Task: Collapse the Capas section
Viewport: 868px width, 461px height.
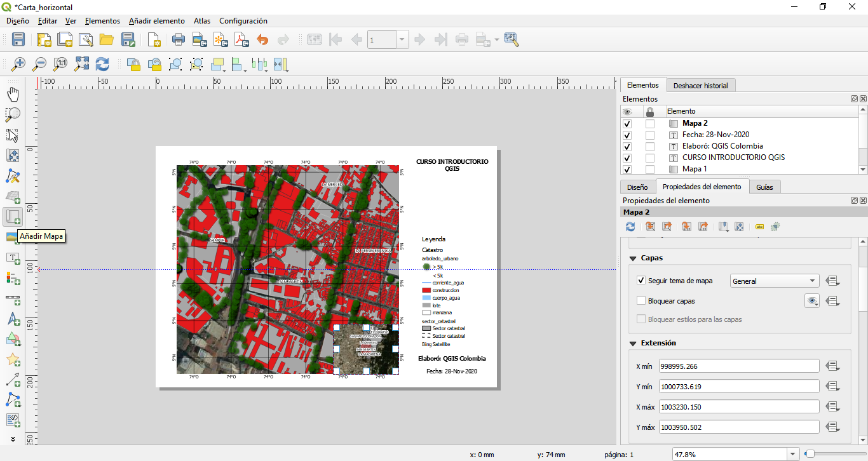Action: click(633, 258)
